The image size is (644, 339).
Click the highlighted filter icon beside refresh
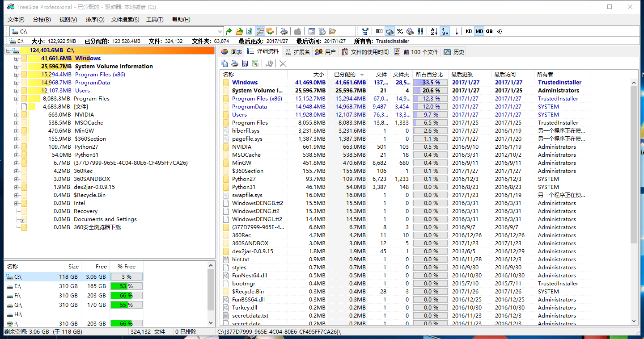coord(260,31)
